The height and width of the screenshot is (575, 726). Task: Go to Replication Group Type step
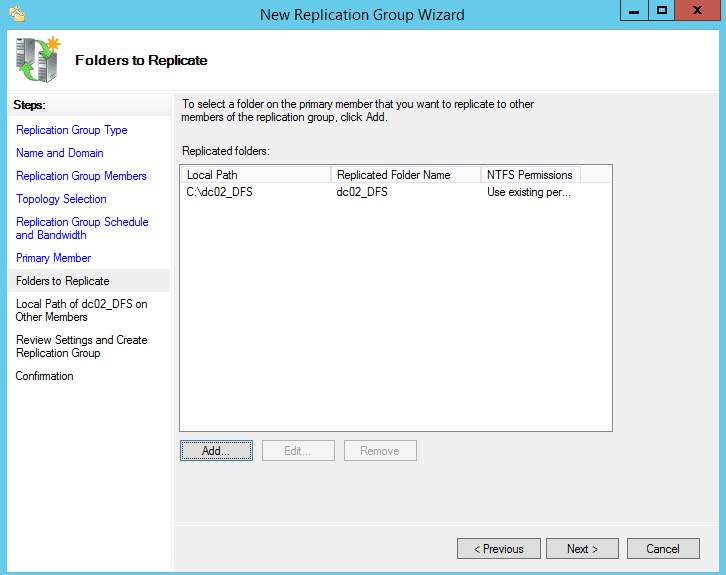coord(72,130)
